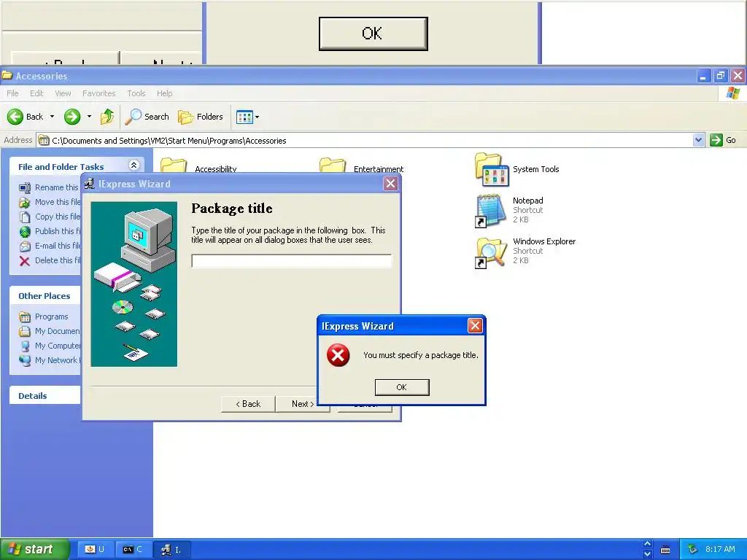Select the Accessibility folder
This screenshot has width=747, height=560.
[199, 167]
